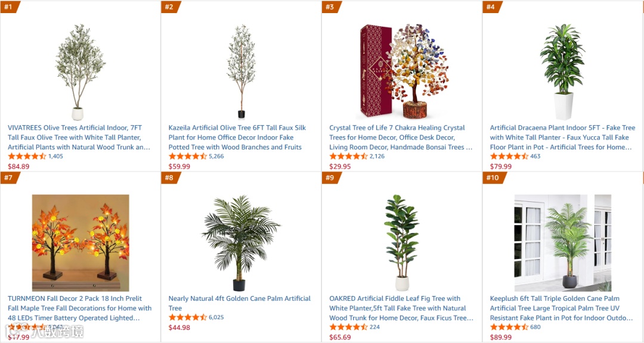View the #9 fiddle leaf fig product image

click(402, 243)
